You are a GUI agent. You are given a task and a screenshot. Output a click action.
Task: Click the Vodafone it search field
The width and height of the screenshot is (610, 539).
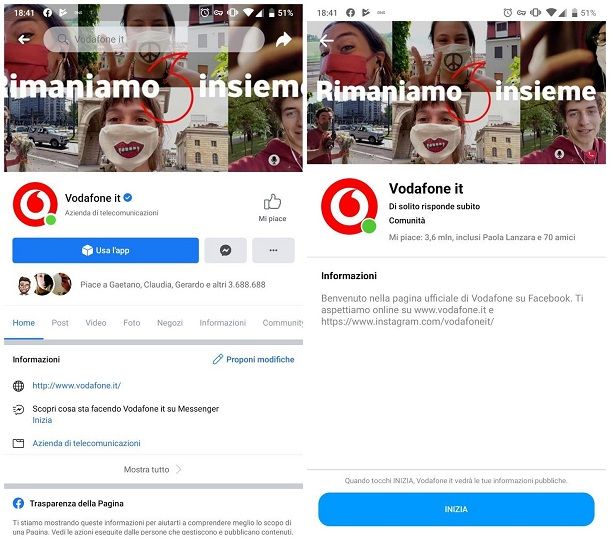point(154,39)
